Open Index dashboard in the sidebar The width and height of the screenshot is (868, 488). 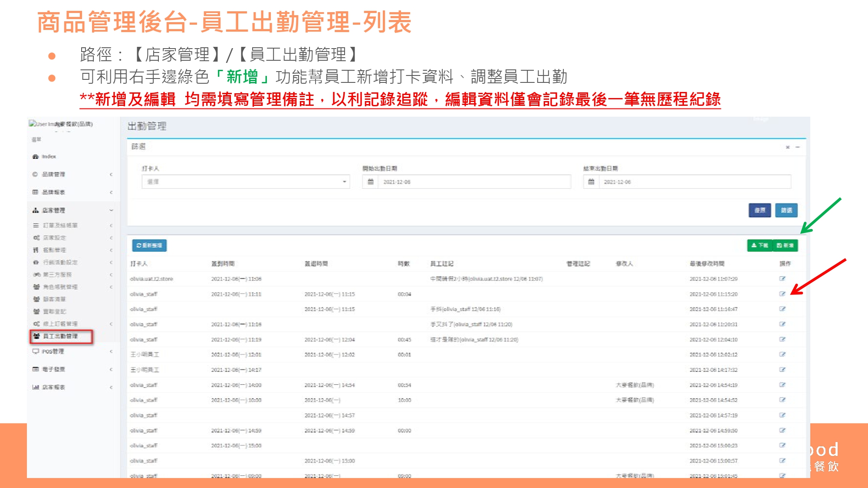coord(49,157)
